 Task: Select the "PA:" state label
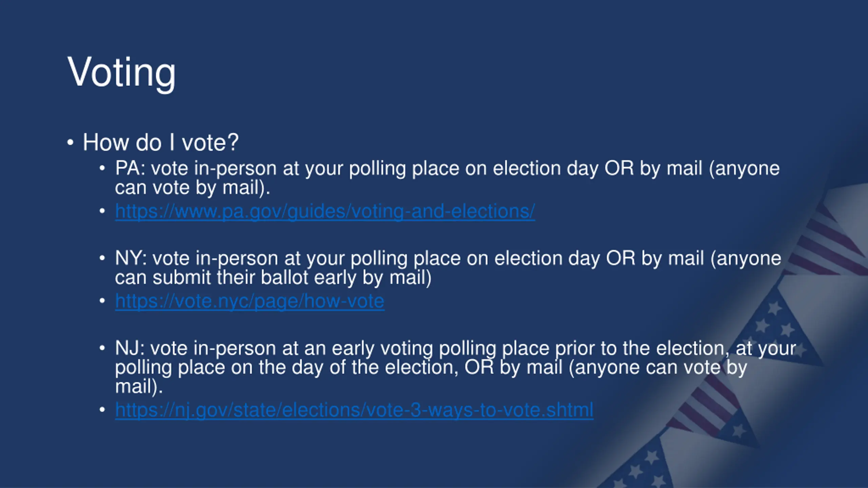point(130,168)
